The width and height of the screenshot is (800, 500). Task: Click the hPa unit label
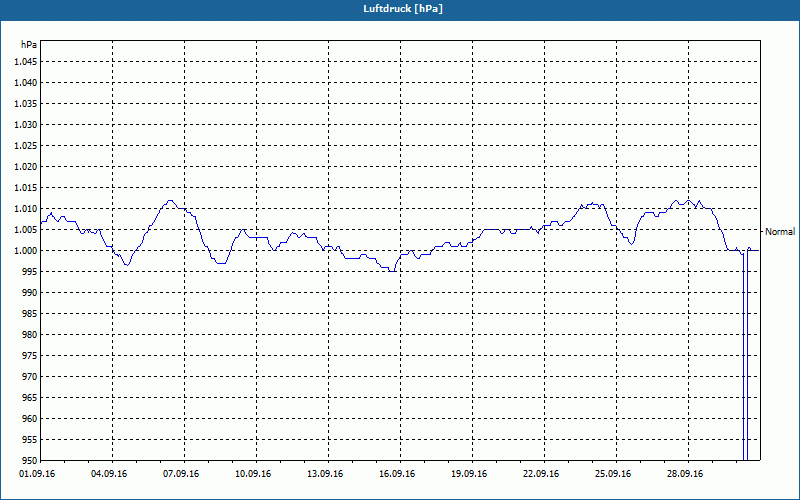click(x=29, y=45)
